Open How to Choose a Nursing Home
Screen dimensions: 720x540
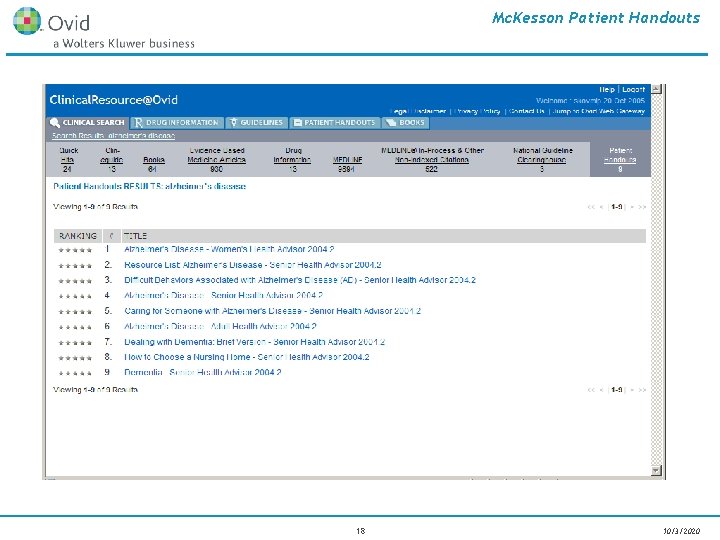tap(247, 357)
